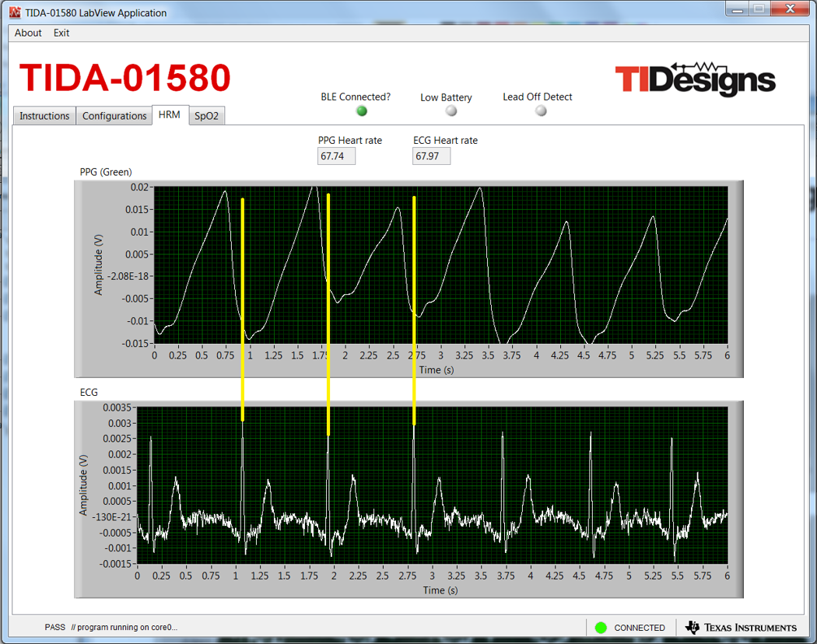
Task: Open the About menu
Action: click(x=28, y=33)
